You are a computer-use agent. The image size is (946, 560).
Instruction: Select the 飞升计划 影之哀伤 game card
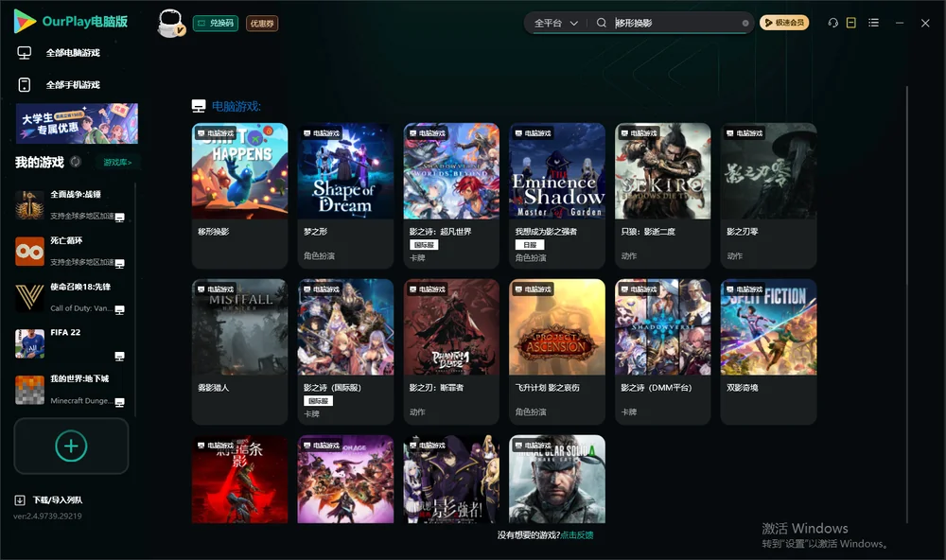coord(557,352)
